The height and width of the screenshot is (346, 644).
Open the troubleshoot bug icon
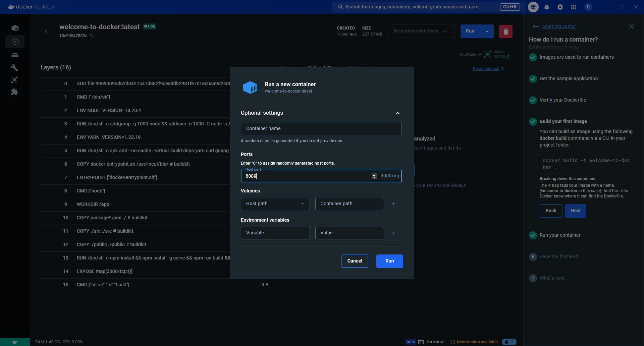click(x=547, y=7)
